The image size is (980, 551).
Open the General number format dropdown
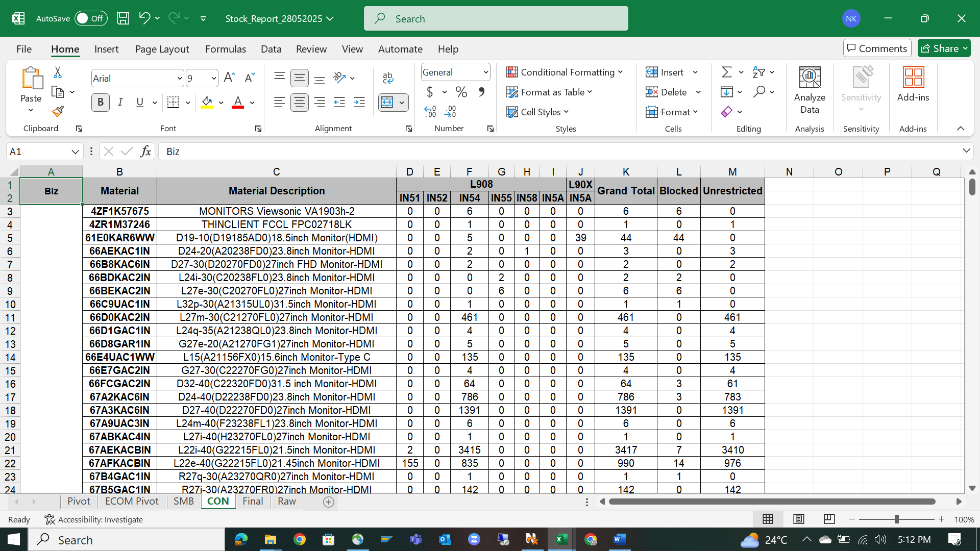485,72
